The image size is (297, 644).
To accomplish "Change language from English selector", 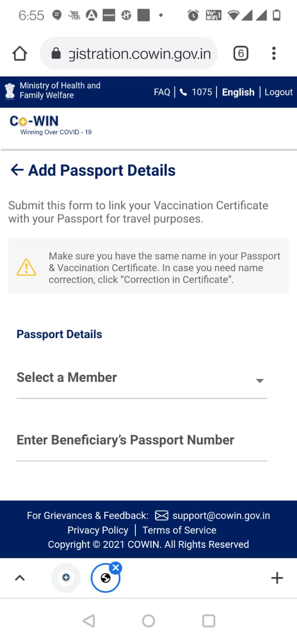I will coord(238,92).
